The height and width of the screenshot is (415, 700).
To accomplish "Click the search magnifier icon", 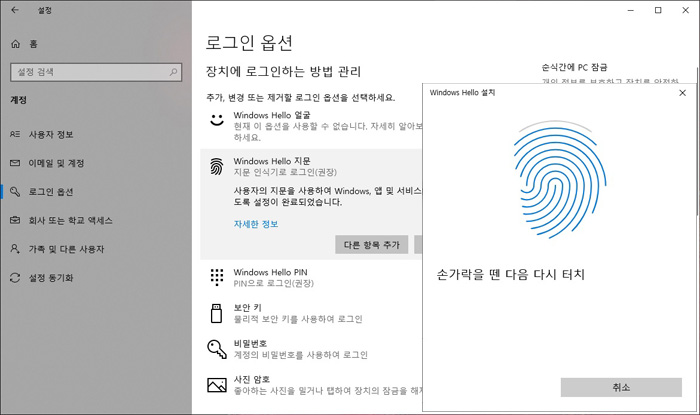I will point(171,73).
